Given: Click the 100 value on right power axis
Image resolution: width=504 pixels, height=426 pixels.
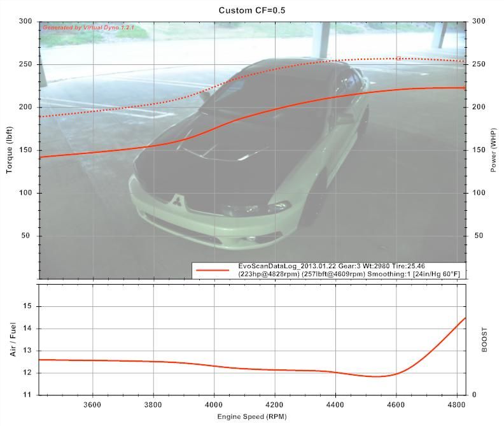Looking at the screenshot, I should (x=479, y=193).
